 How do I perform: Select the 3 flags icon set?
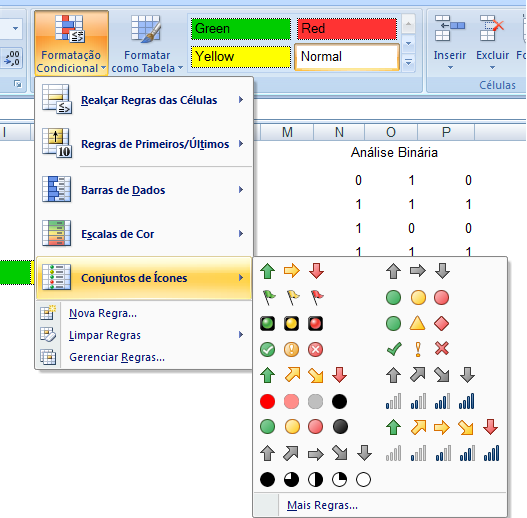pyautogui.click(x=292, y=297)
